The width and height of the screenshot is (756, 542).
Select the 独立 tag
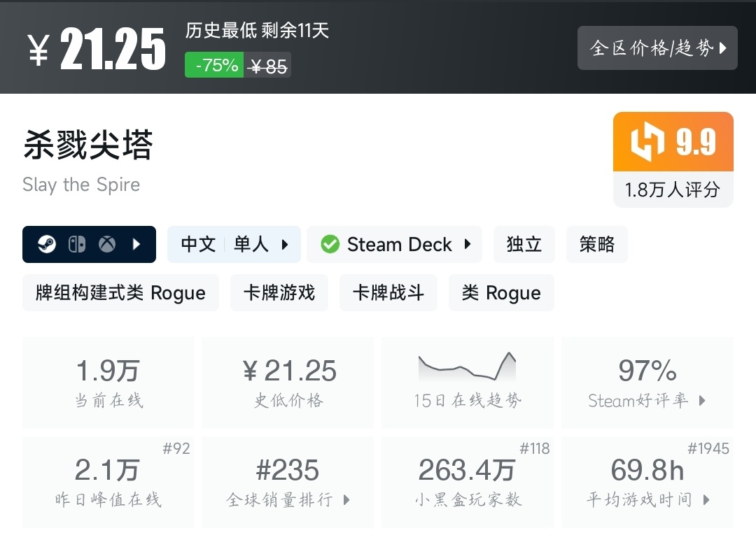coord(524,245)
